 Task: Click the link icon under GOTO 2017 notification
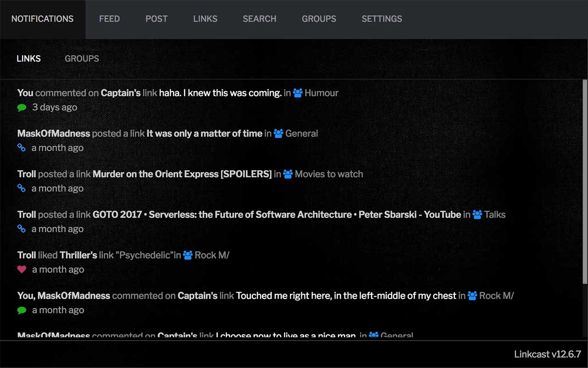21,229
